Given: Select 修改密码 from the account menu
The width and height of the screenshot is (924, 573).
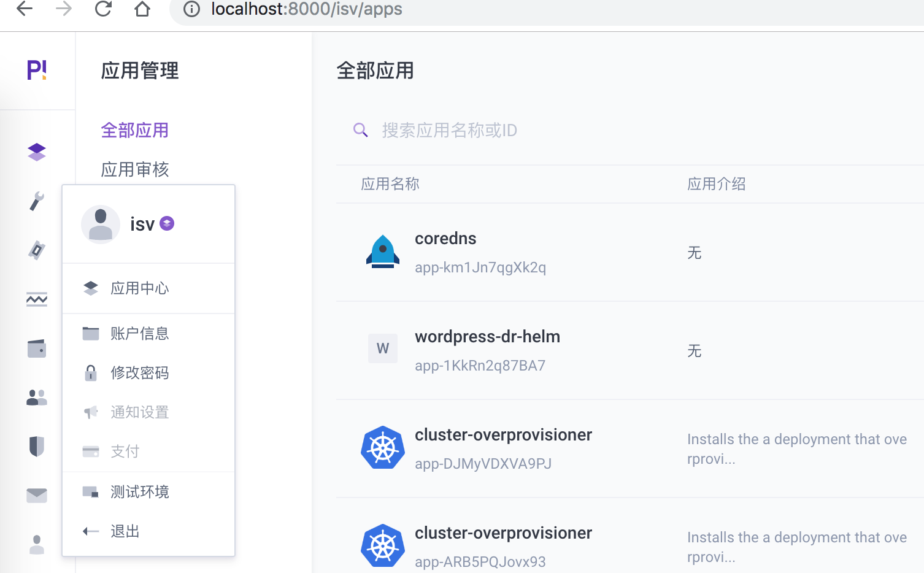Looking at the screenshot, I should (139, 372).
